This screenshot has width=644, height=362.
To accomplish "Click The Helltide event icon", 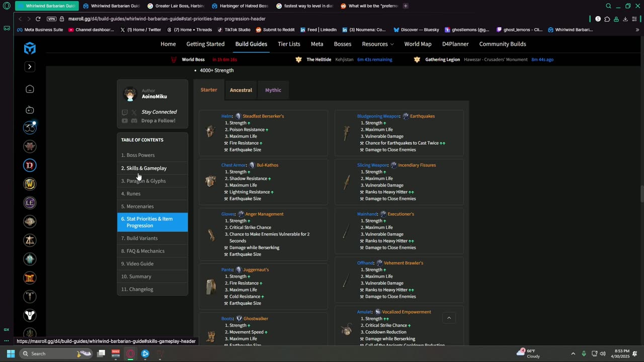I will point(298,59).
